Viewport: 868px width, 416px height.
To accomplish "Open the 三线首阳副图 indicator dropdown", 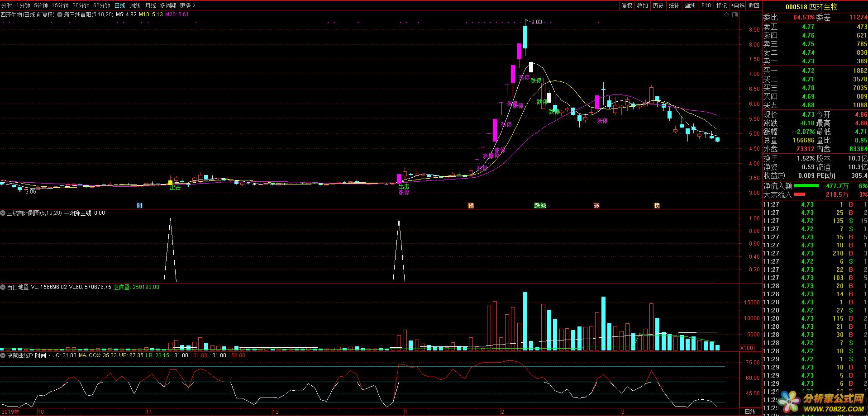I will (x=3, y=213).
